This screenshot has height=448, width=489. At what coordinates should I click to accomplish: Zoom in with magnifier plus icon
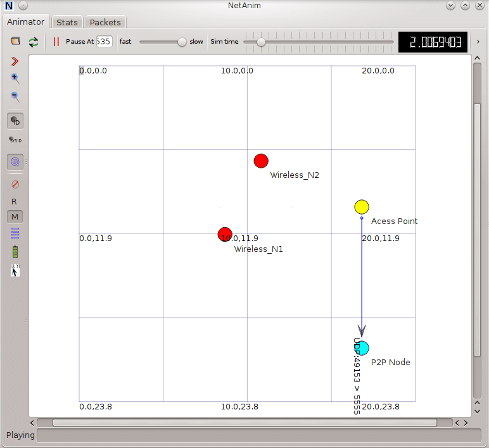pos(15,78)
